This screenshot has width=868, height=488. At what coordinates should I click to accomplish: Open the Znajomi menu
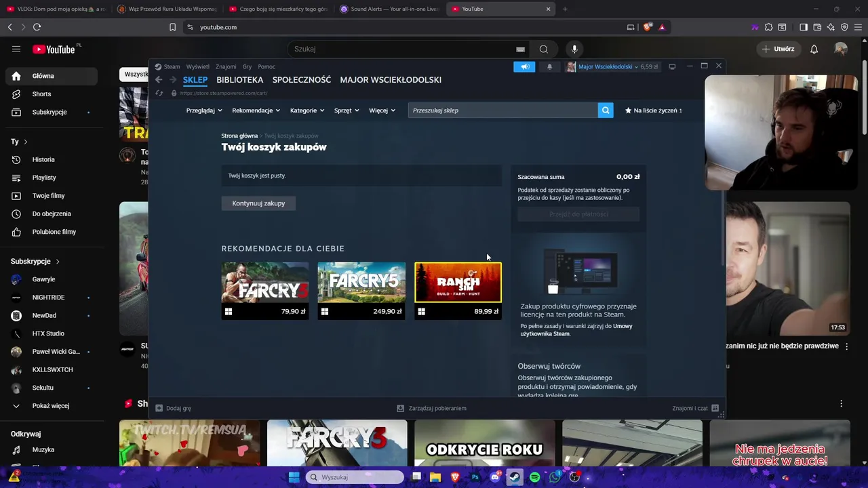(226, 66)
